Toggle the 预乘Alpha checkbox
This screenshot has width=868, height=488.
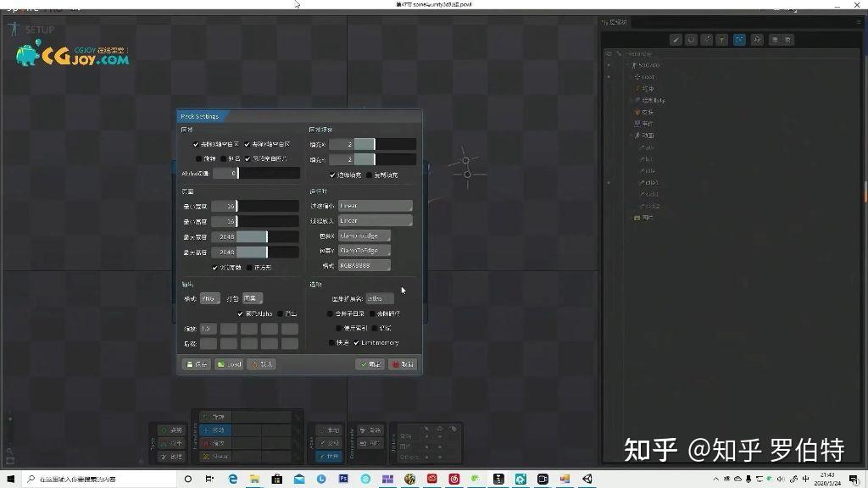240,314
